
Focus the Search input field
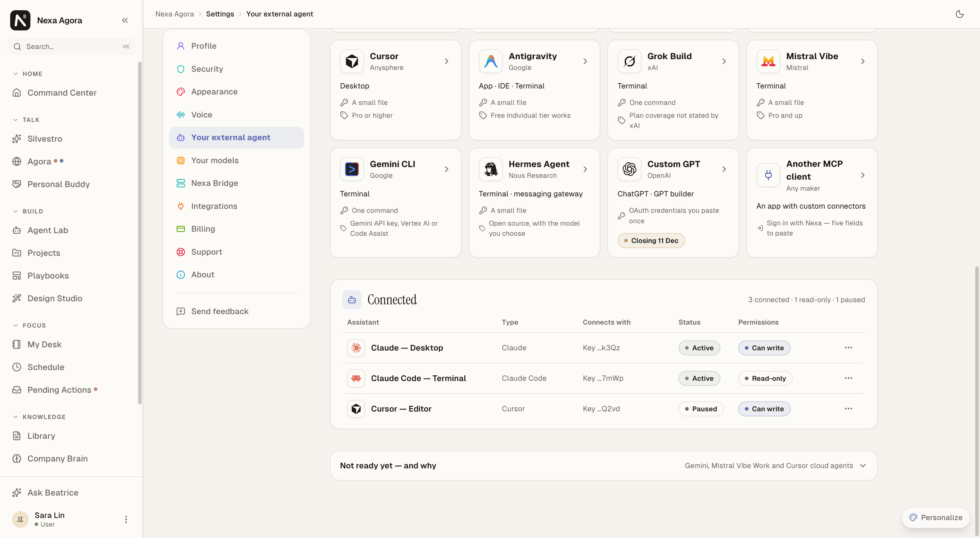pos(71,46)
